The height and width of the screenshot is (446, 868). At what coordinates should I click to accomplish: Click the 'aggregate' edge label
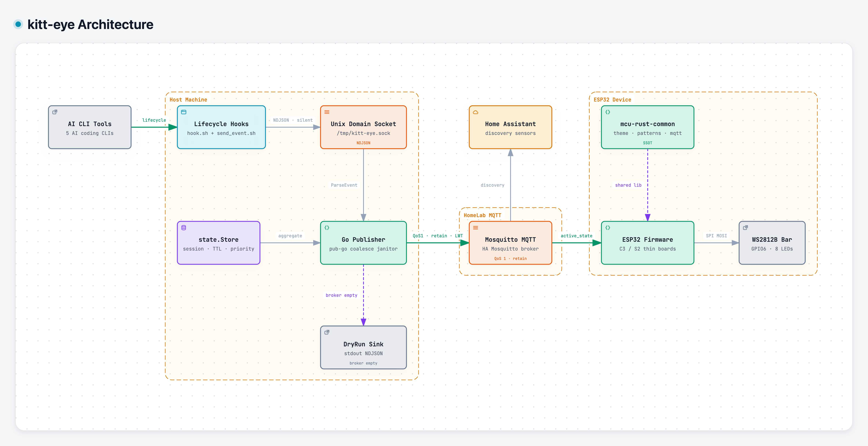point(290,236)
